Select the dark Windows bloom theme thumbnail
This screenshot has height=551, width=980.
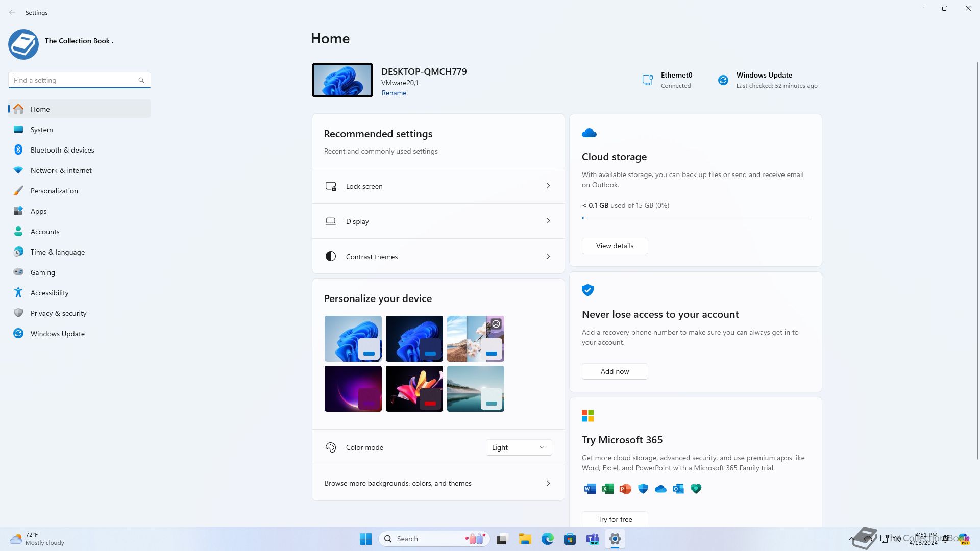point(414,339)
